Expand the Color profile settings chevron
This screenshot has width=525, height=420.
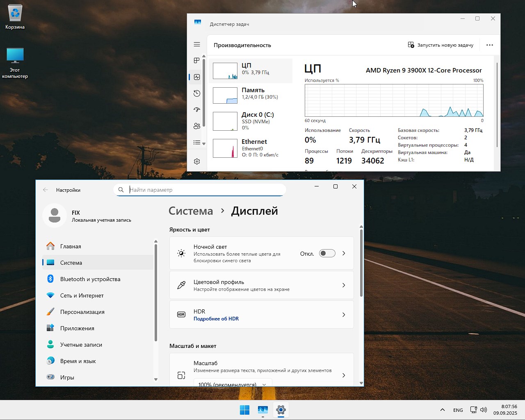click(344, 285)
